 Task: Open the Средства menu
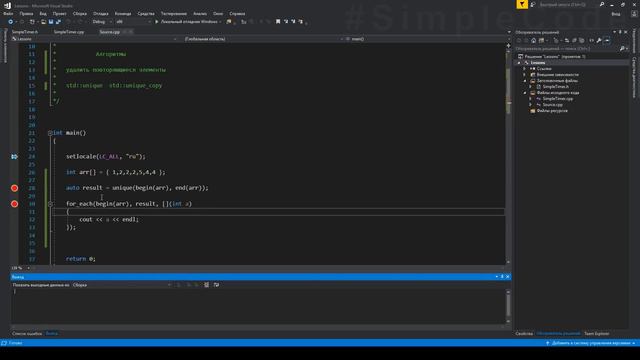pos(146,13)
